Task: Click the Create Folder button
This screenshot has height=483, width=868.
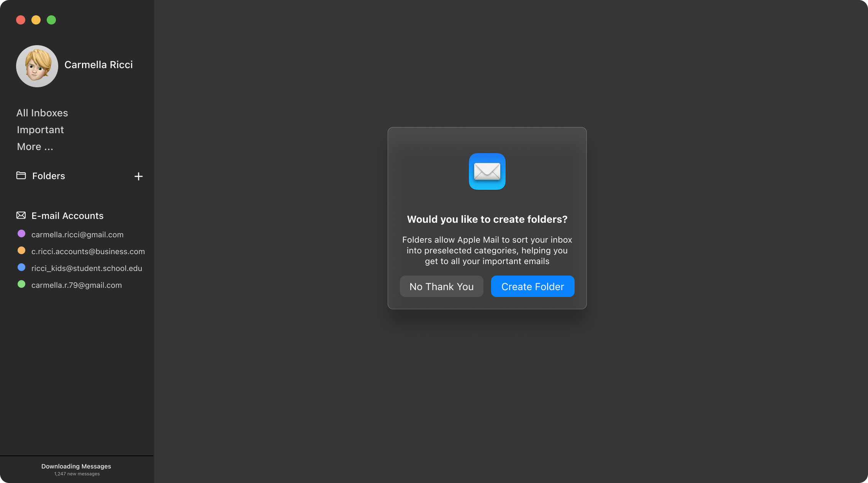Action: [532, 286]
